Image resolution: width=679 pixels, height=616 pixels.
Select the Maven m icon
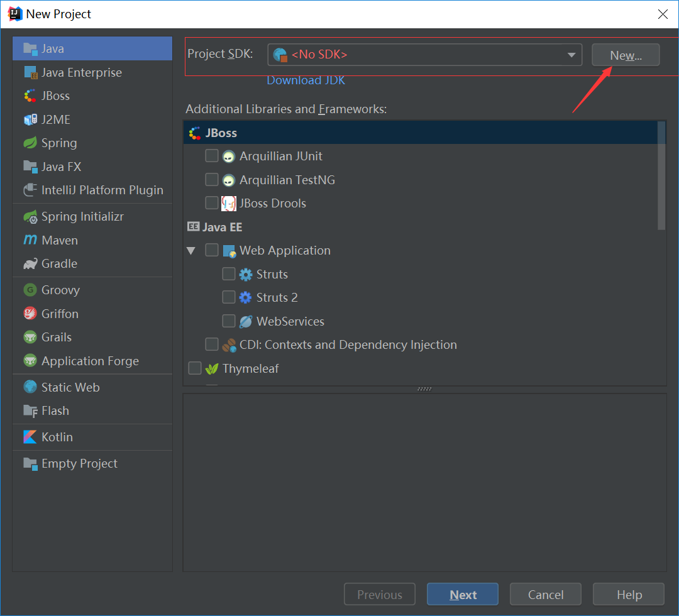point(30,240)
